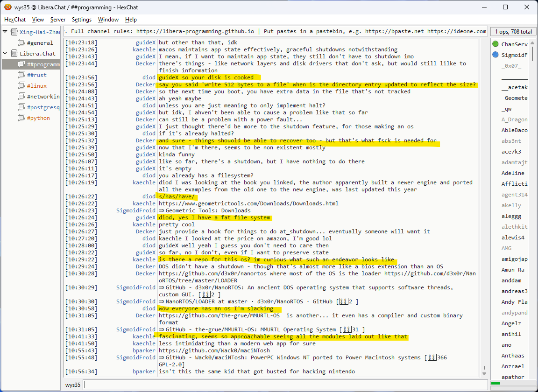The height and width of the screenshot is (392, 538).
Task: Collapse the Xing-Hai-Zhan server tree
Action: [5, 32]
